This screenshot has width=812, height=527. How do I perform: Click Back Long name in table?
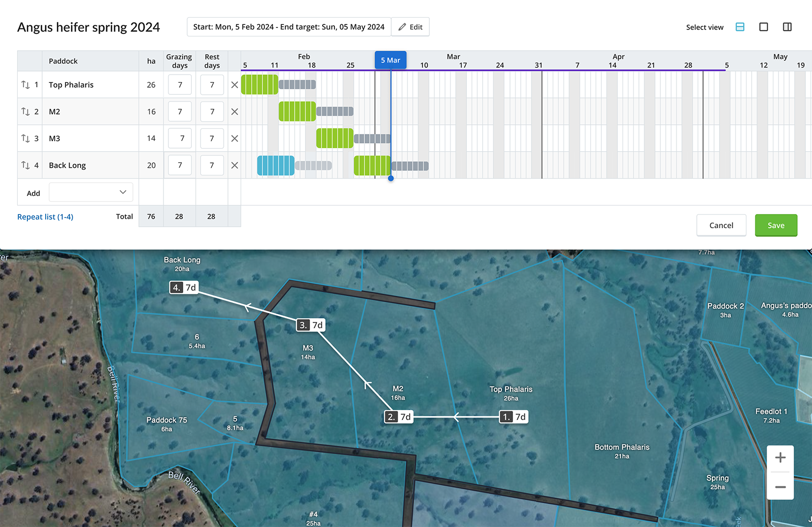click(x=67, y=165)
